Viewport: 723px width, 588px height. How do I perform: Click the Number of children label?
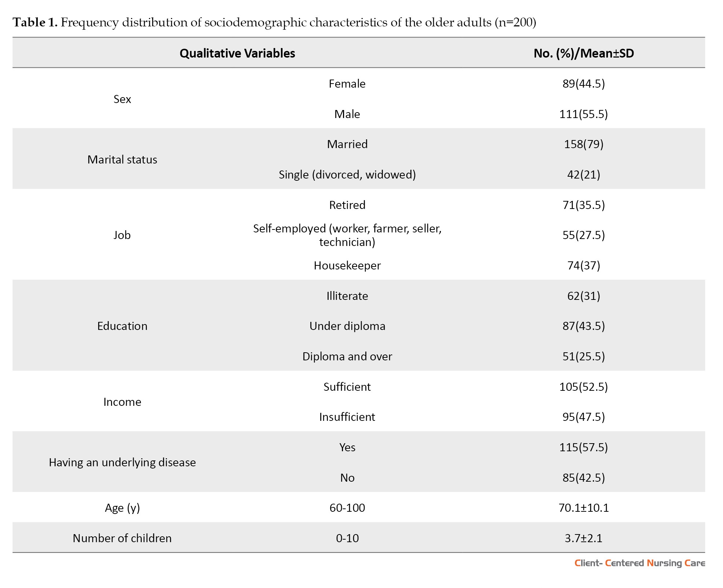pos(122,538)
